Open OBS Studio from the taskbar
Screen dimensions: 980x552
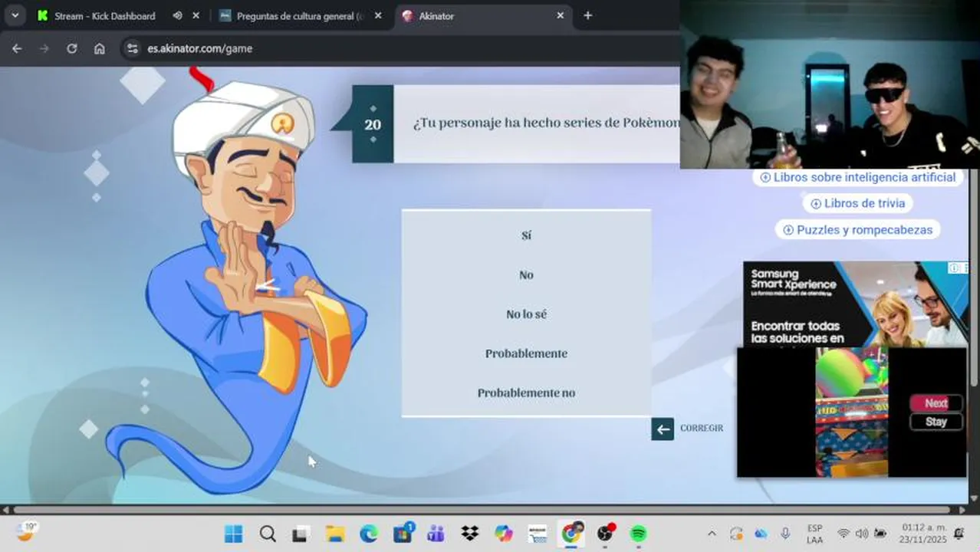point(606,534)
